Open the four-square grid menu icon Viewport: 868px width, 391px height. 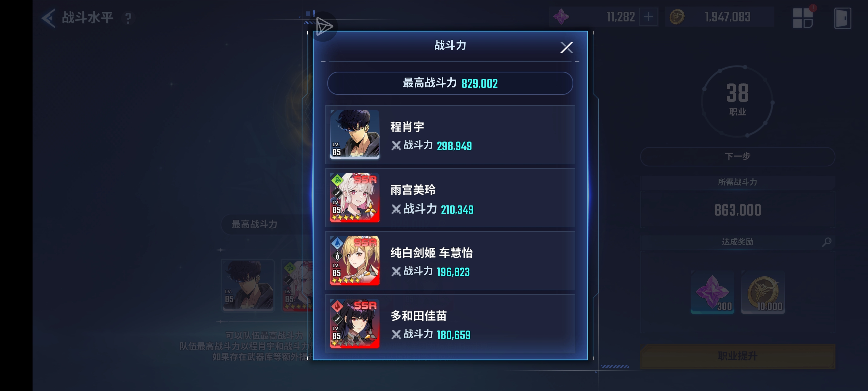pyautogui.click(x=803, y=18)
